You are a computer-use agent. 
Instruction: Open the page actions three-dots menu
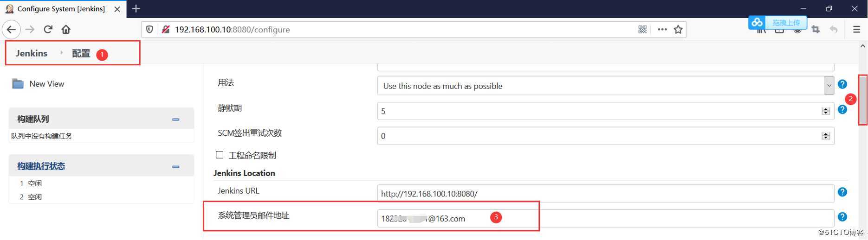(662, 30)
